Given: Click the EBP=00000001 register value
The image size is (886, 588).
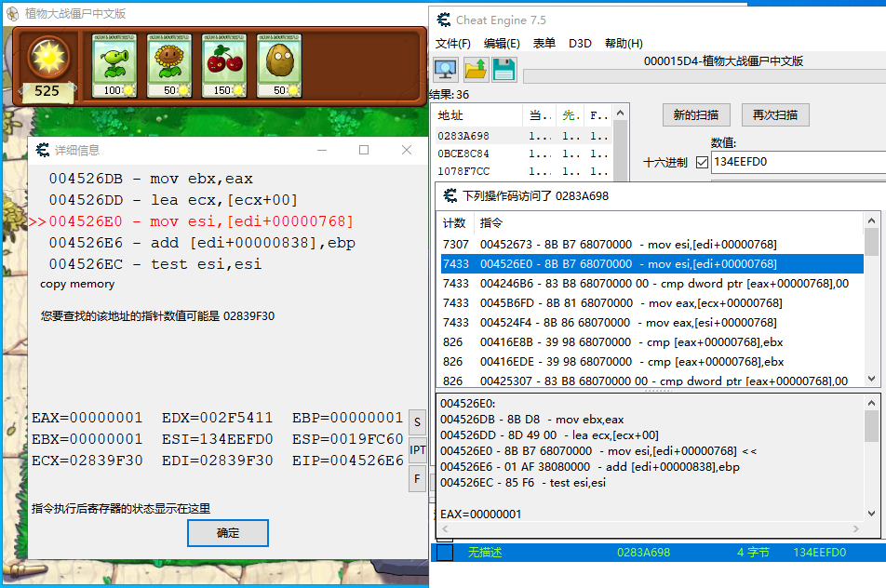Looking at the screenshot, I should [347, 418].
